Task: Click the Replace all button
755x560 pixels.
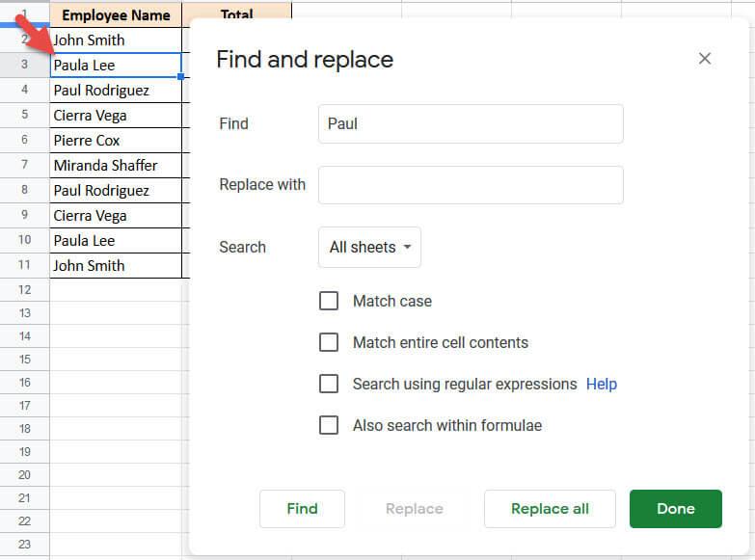Action: tap(550, 509)
